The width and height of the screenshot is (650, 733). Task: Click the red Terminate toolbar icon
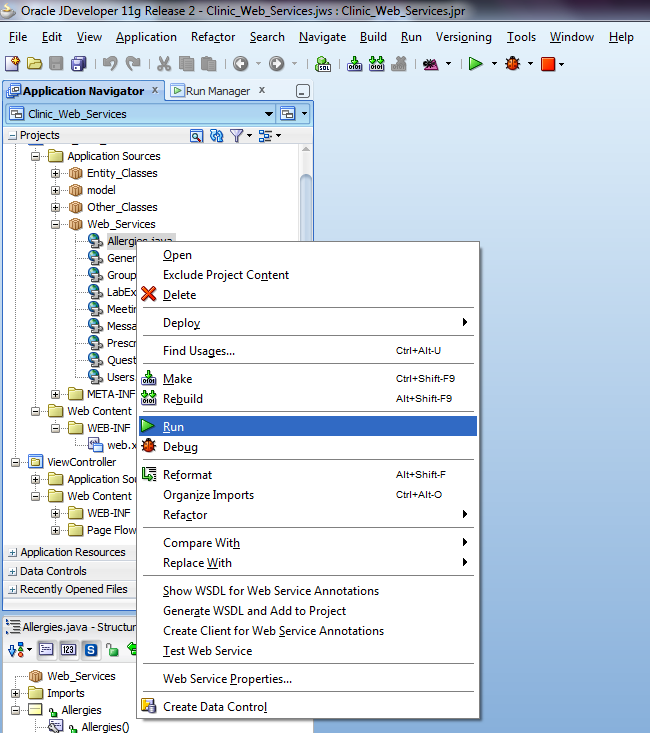[x=548, y=64]
